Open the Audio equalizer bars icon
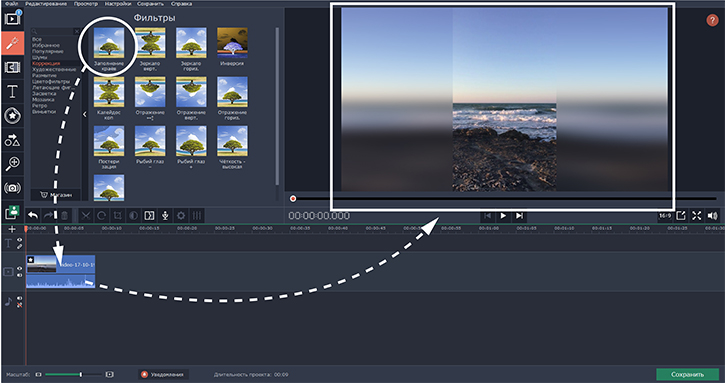The image size is (728, 383). 197,215
